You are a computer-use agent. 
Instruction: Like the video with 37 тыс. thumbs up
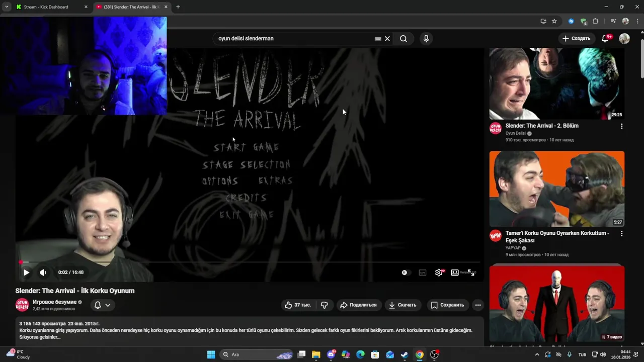pyautogui.click(x=298, y=305)
